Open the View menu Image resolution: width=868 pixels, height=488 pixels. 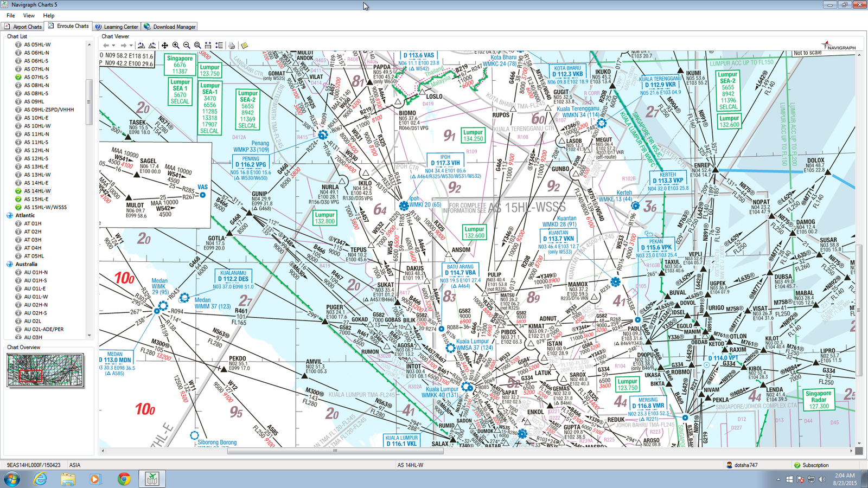pos(29,16)
